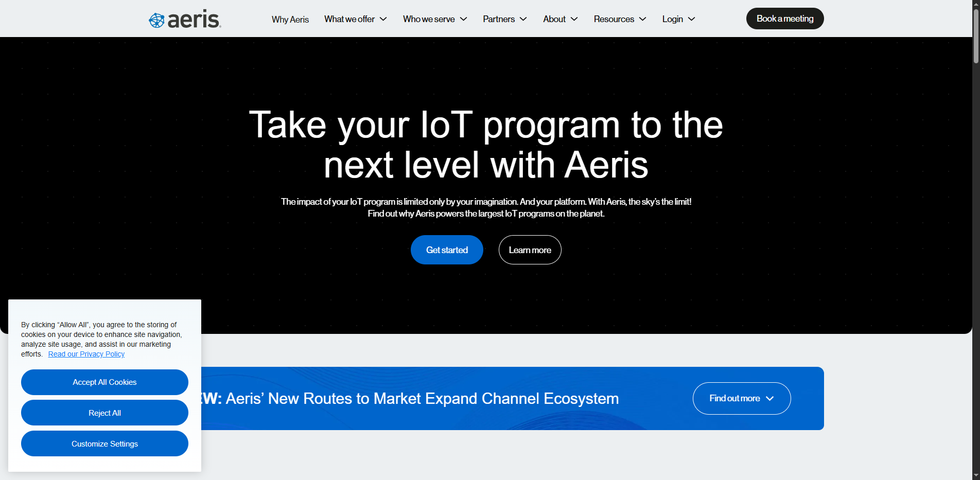Open the Resources menu
Viewport: 980px width, 480px height.
pyautogui.click(x=614, y=19)
